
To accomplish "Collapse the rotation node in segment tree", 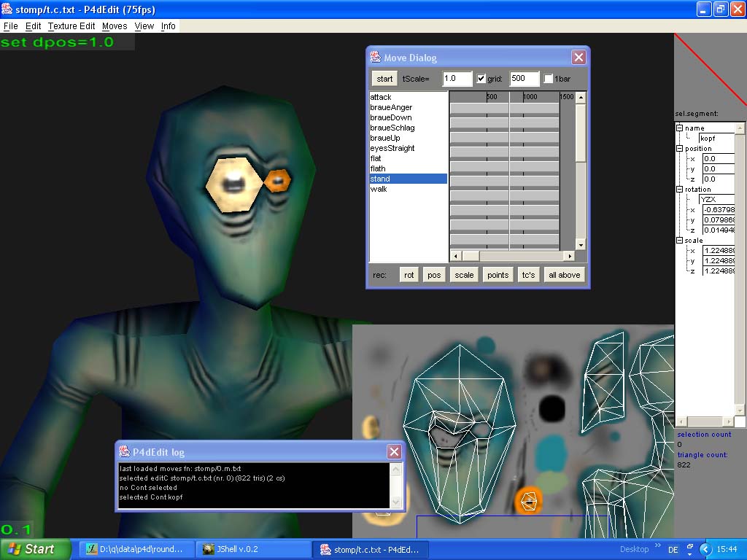I will [680, 190].
